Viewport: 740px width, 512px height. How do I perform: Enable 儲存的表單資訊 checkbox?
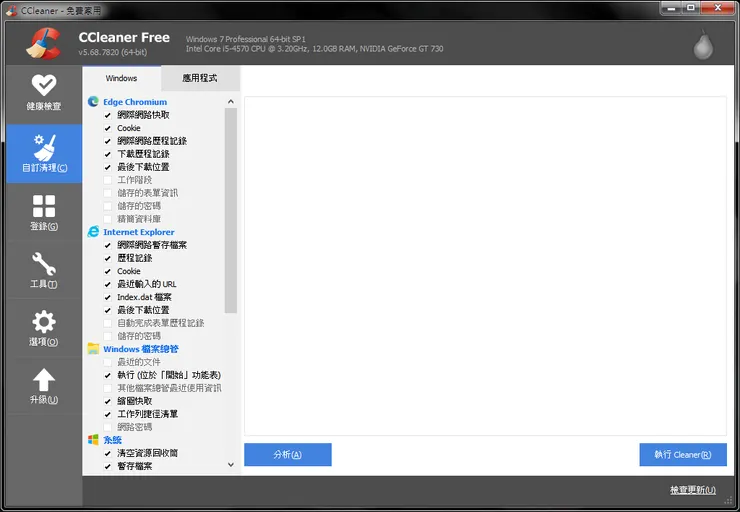[x=108, y=193]
